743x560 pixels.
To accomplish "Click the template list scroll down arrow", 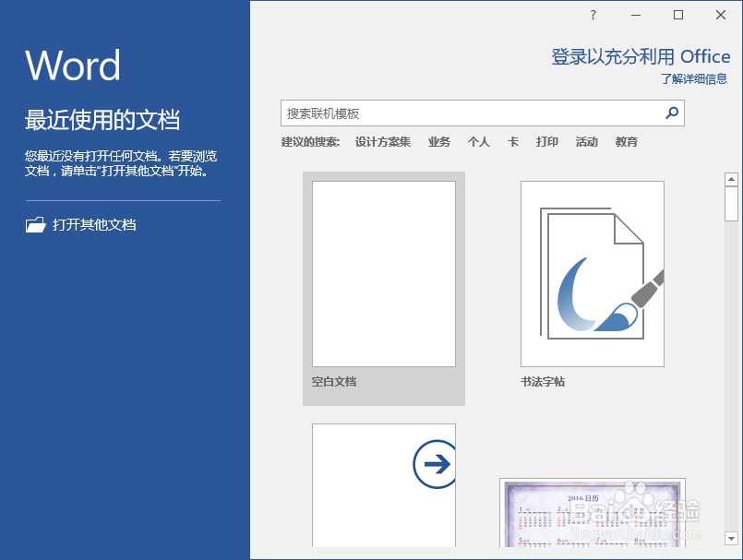I will 731,538.
